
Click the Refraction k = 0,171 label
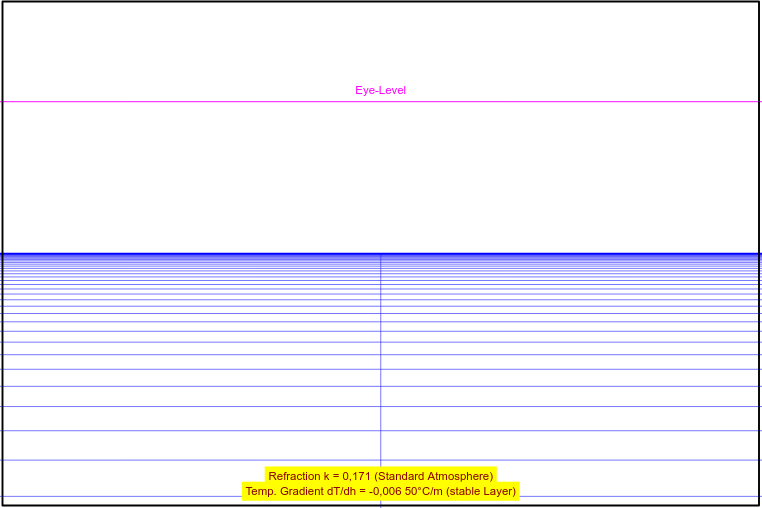coord(380,476)
